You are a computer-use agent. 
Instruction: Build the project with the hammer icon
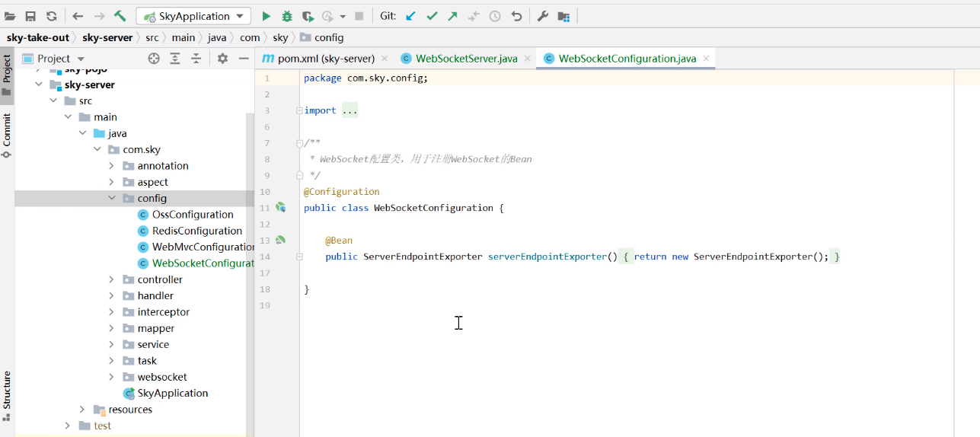click(120, 16)
